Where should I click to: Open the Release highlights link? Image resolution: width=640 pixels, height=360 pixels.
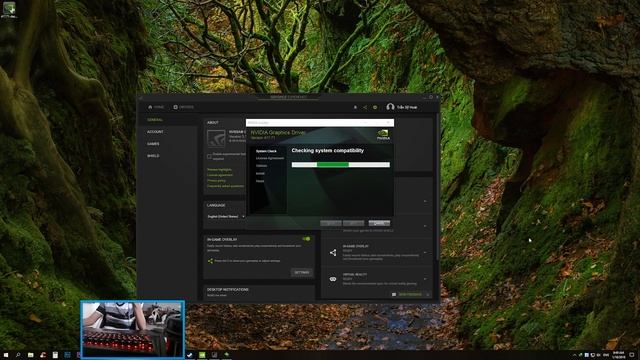coord(219,169)
